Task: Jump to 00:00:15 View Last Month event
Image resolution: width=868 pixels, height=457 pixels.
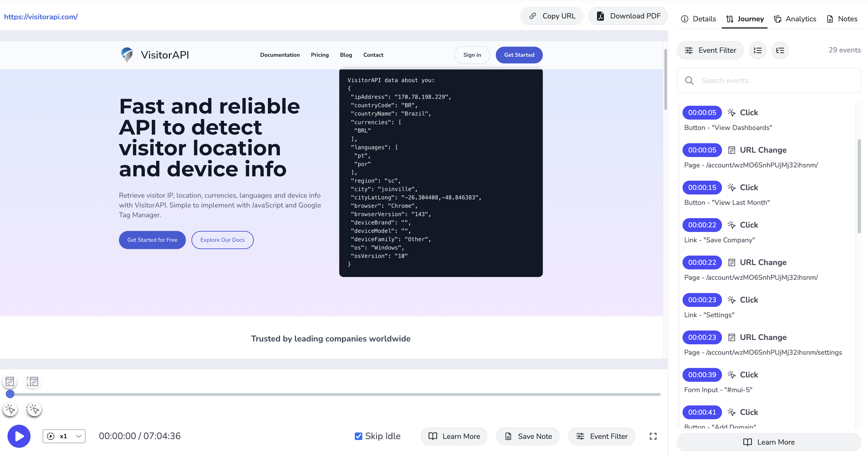Action: point(702,187)
